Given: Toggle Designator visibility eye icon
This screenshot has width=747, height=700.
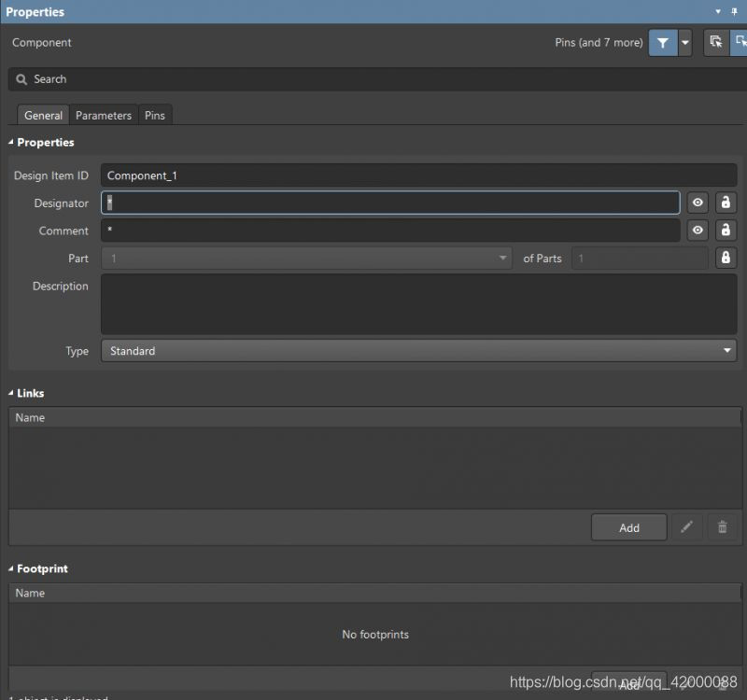Looking at the screenshot, I should 698,203.
